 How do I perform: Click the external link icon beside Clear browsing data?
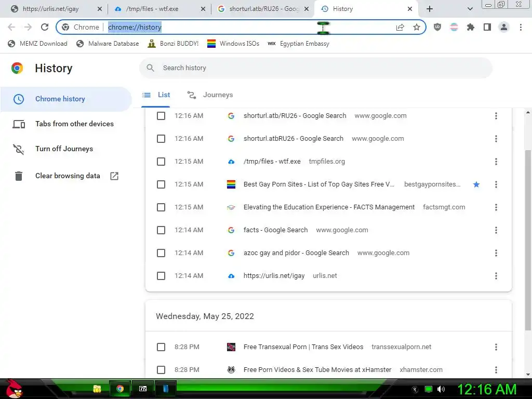click(x=114, y=176)
